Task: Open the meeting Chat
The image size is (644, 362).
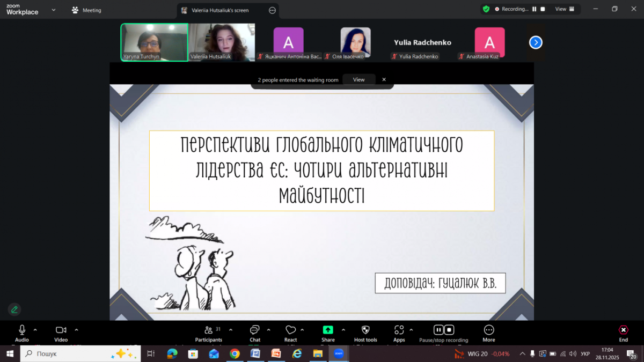Action: coord(255,331)
